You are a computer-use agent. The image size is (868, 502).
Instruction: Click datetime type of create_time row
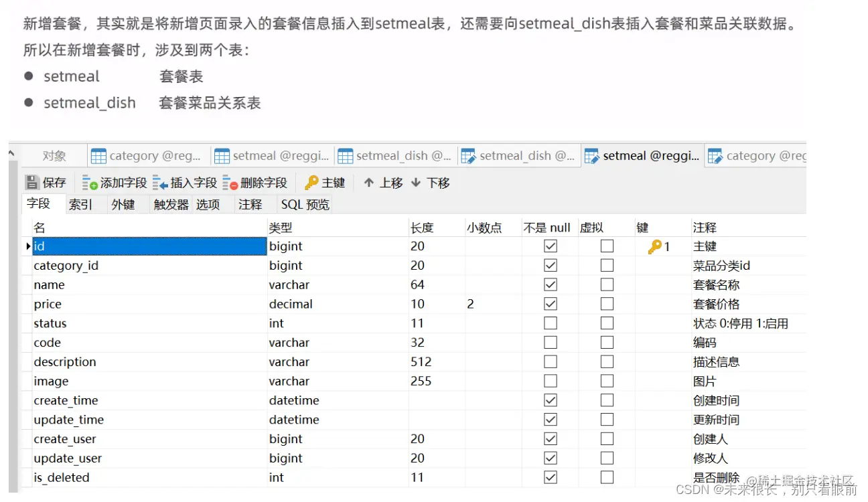[338, 400]
